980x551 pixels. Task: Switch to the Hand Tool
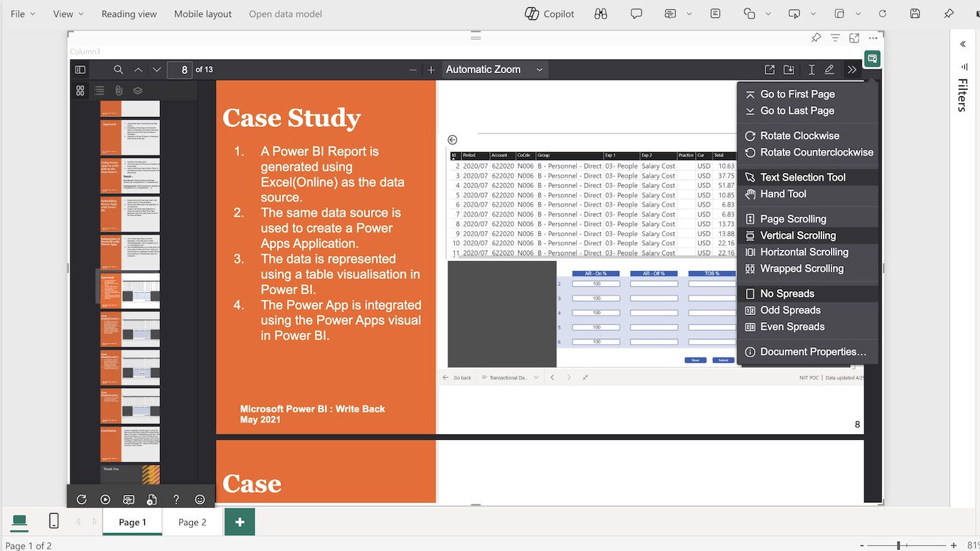click(x=781, y=194)
